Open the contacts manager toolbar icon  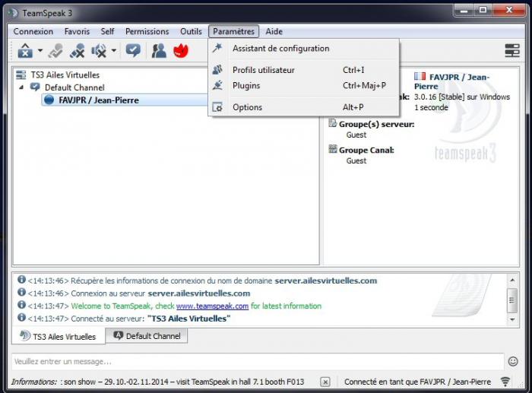tap(159, 51)
